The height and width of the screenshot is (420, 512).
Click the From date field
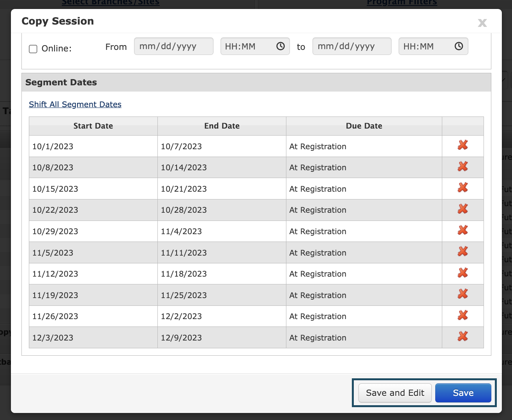click(x=173, y=46)
